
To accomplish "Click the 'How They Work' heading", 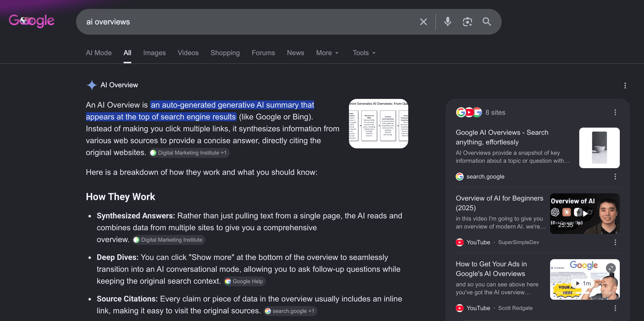I will tap(121, 197).
